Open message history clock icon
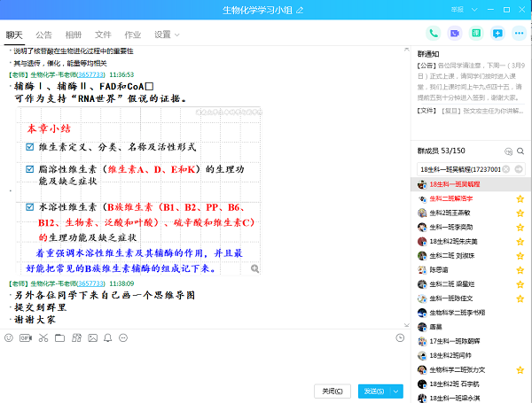Viewport: 532px width, 403px height. (400, 337)
